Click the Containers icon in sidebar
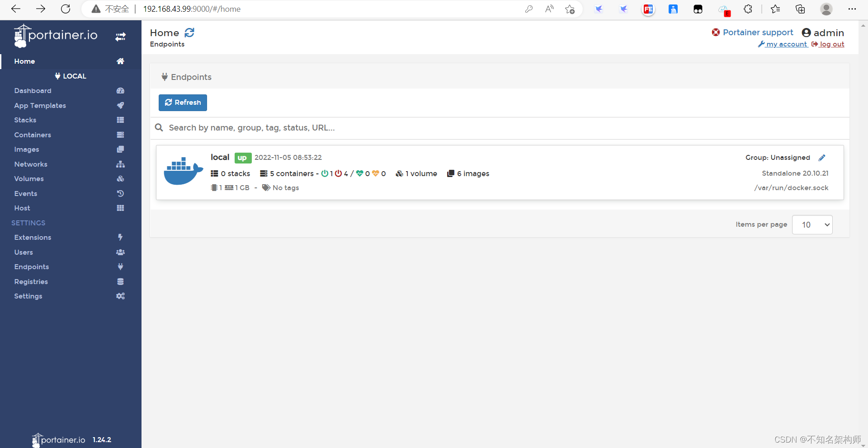Screen dimensions: 868x448 click(x=120, y=135)
